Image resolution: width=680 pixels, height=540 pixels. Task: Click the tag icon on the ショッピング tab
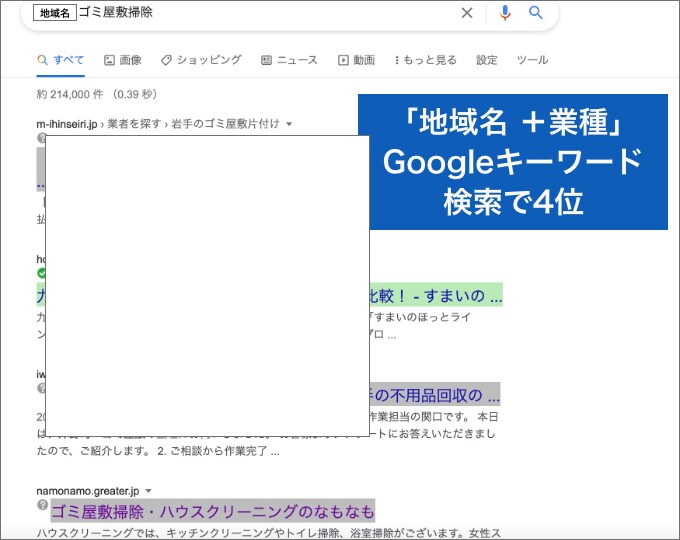[166, 60]
